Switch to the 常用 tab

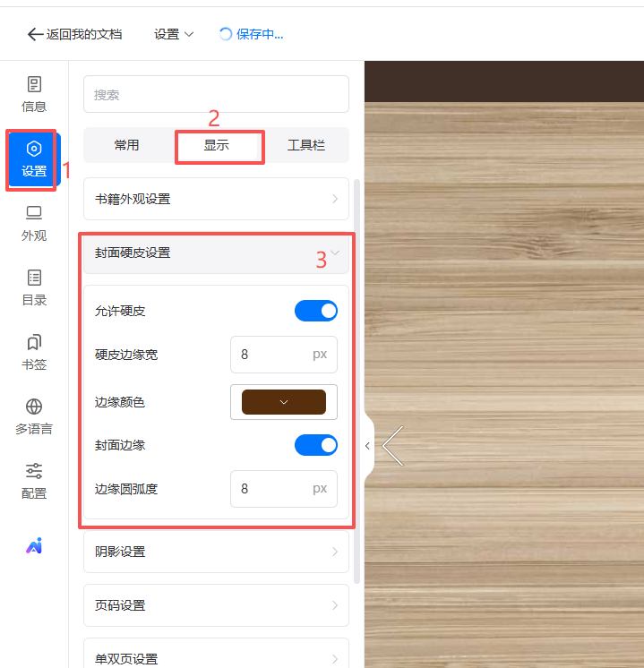click(127, 145)
